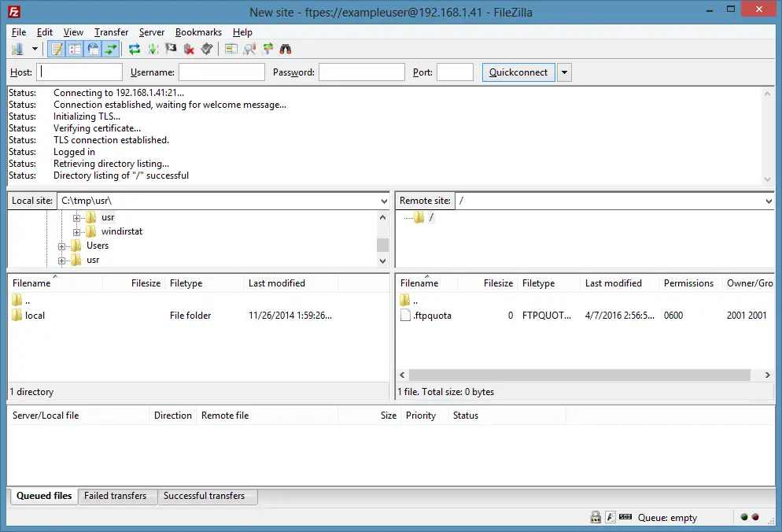Sort remote list by Filesize column
Screen dimensions: 782x532
(487, 283)
